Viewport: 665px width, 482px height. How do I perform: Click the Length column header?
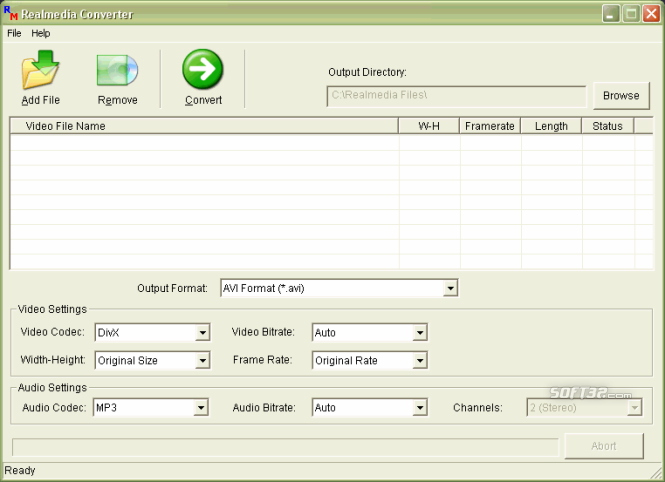click(x=551, y=126)
